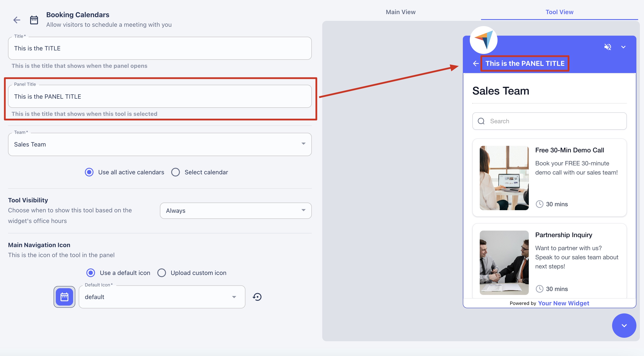644x356 pixels.
Task: Mute the widget sound icon
Action: click(608, 47)
